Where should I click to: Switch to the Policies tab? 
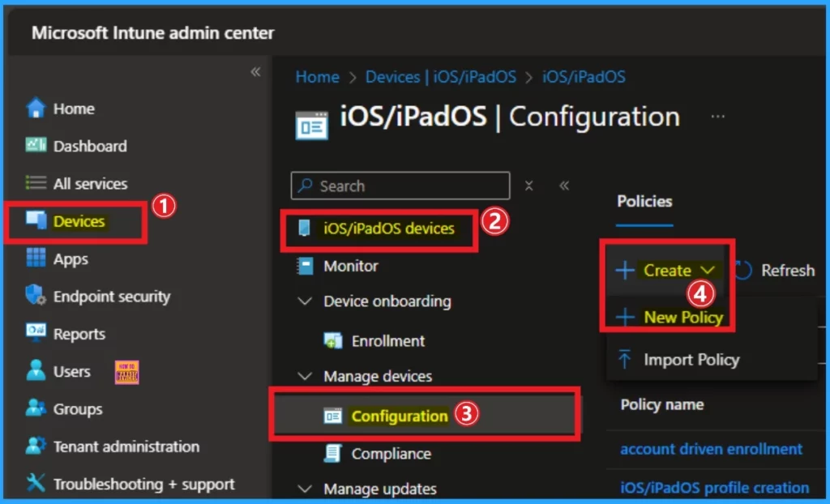point(644,201)
